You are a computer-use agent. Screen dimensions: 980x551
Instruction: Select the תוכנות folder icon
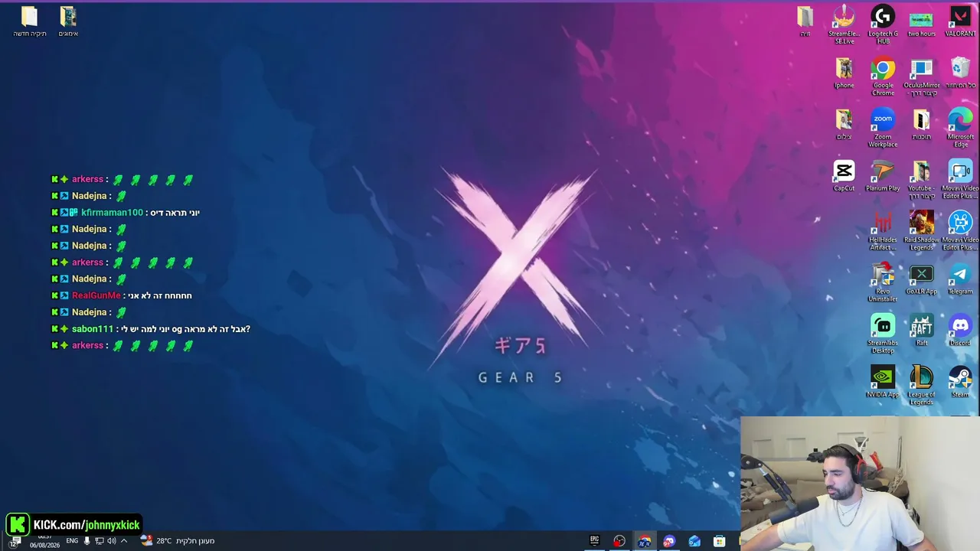click(921, 124)
